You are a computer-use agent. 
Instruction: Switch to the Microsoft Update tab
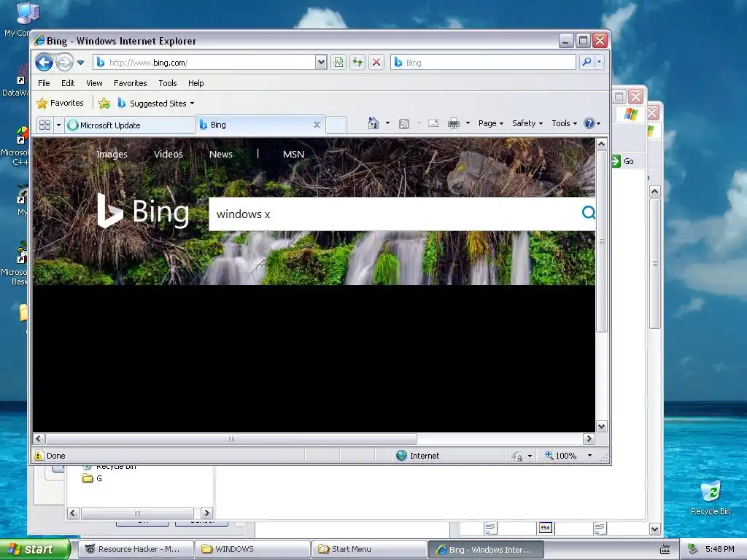(130, 125)
